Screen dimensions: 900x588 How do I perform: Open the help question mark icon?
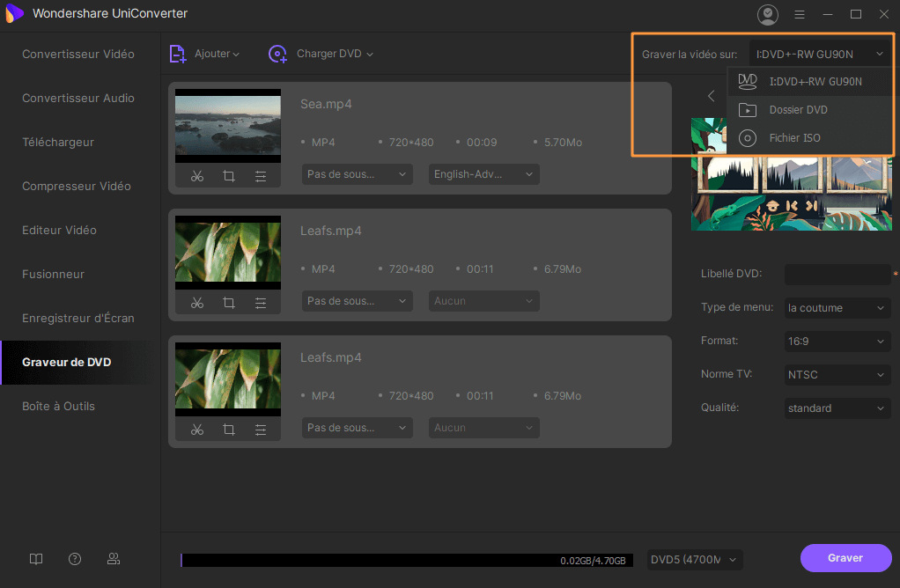coord(75,559)
